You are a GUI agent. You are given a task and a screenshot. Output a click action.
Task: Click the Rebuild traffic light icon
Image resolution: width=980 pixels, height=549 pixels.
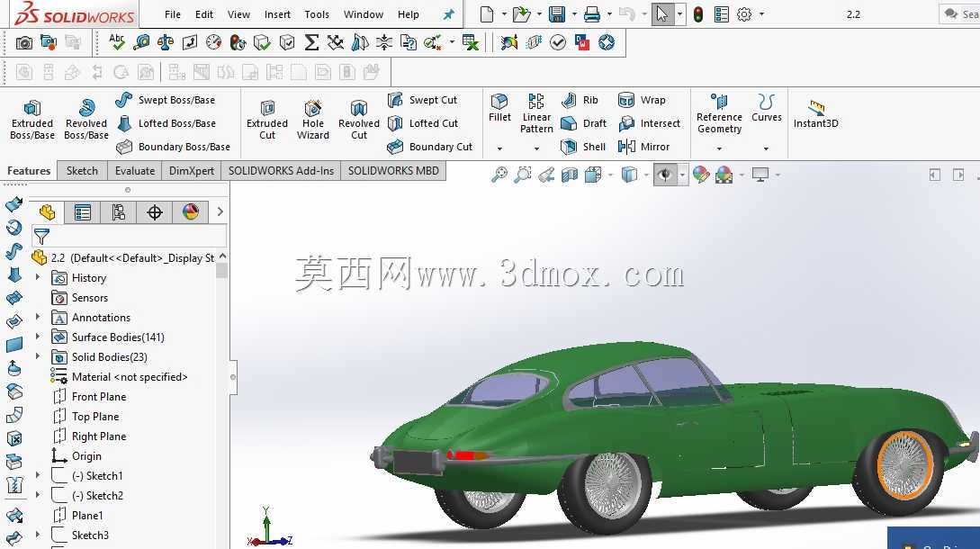tap(698, 13)
